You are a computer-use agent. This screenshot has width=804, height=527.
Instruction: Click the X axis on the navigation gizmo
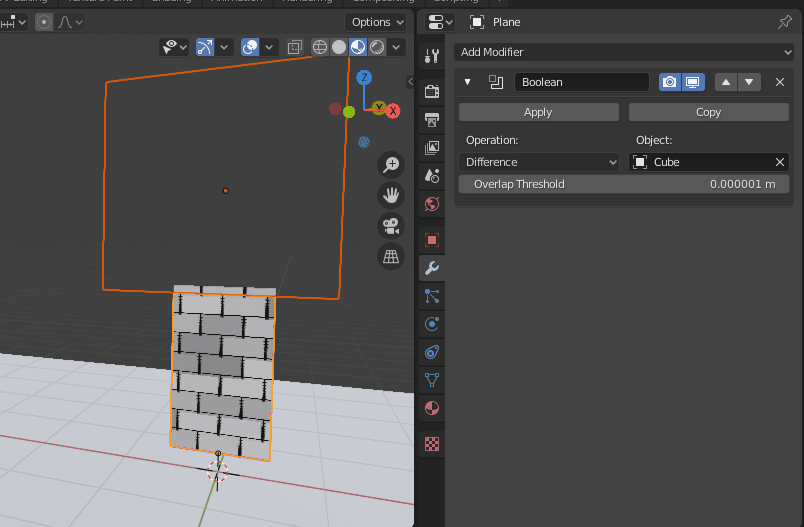[393, 111]
